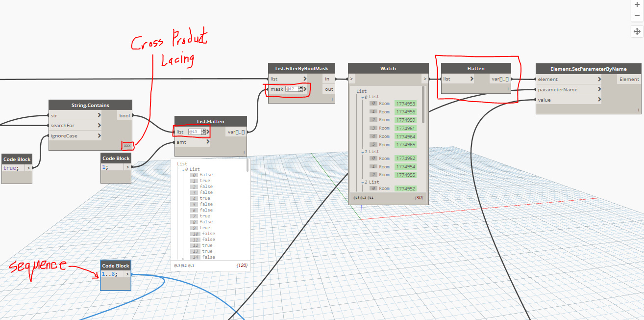
Task: Click output arrow of the 1; Code Block
Action: pyautogui.click(x=127, y=167)
